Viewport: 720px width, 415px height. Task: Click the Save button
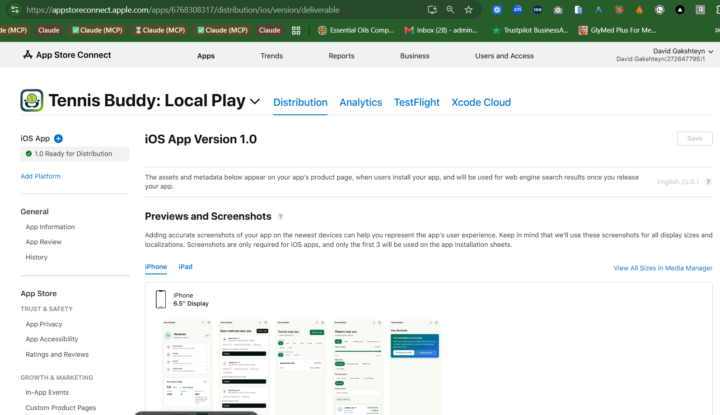coord(694,138)
